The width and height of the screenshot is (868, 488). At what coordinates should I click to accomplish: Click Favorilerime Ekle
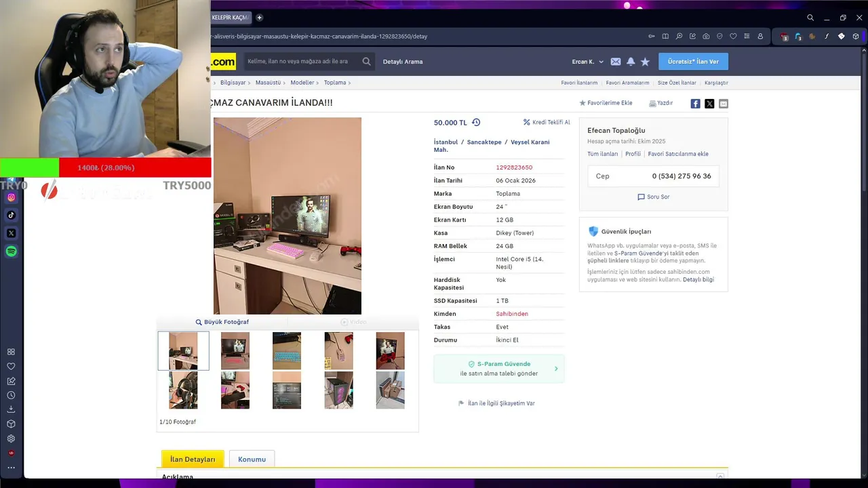coord(606,103)
